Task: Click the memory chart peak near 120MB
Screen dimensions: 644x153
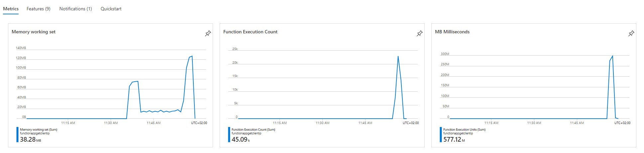Action: pyautogui.click(x=192, y=56)
